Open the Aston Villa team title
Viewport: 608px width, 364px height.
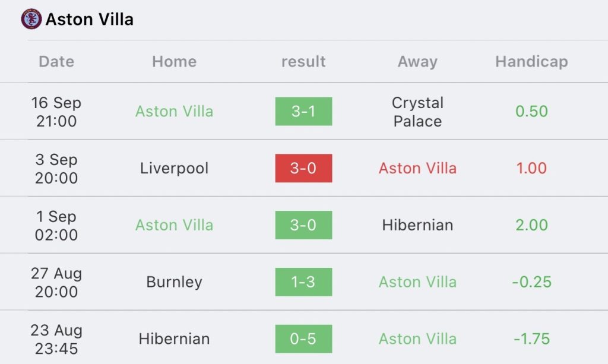click(x=90, y=20)
